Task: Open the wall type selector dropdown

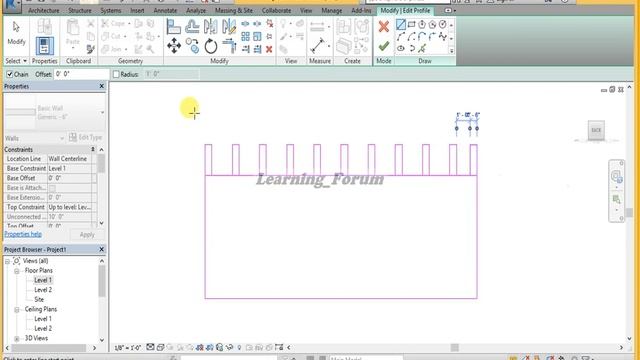Action: (x=102, y=112)
